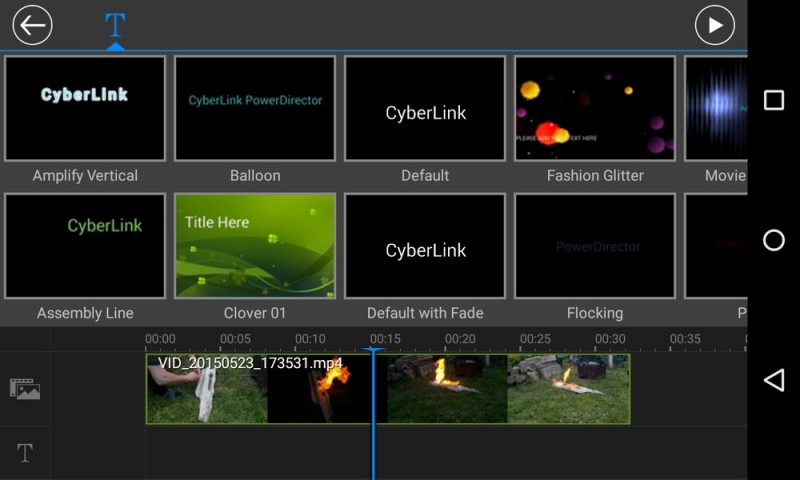
Task: Choose the Default with Fade thumbnail
Action: pyautogui.click(x=425, y=246)
